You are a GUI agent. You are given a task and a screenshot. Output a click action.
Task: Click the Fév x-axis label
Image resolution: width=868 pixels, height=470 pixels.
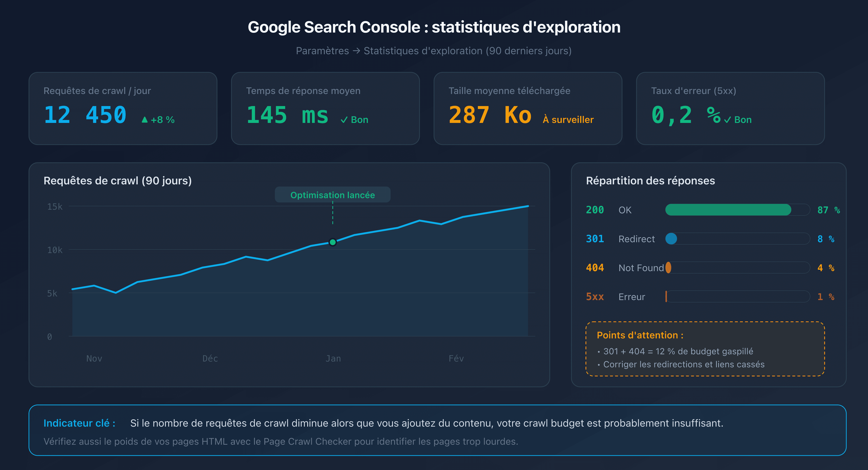coord(456,358)
